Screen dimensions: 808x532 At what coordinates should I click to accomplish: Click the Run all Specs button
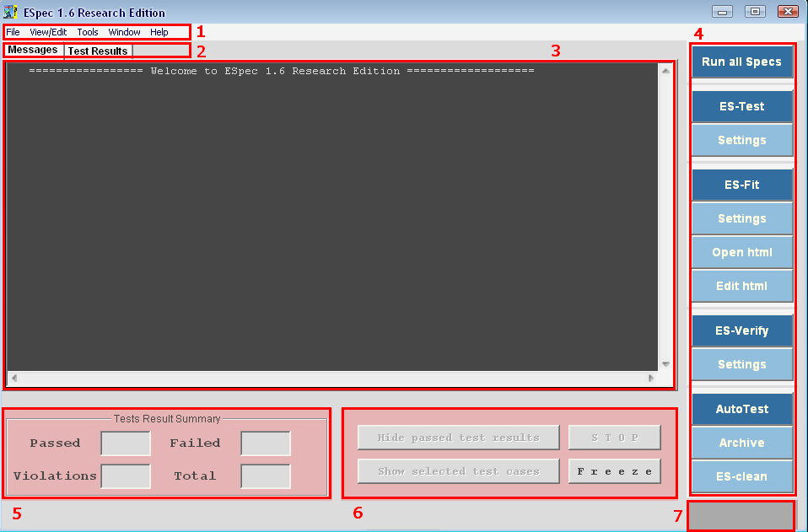(x=741, y=62)
